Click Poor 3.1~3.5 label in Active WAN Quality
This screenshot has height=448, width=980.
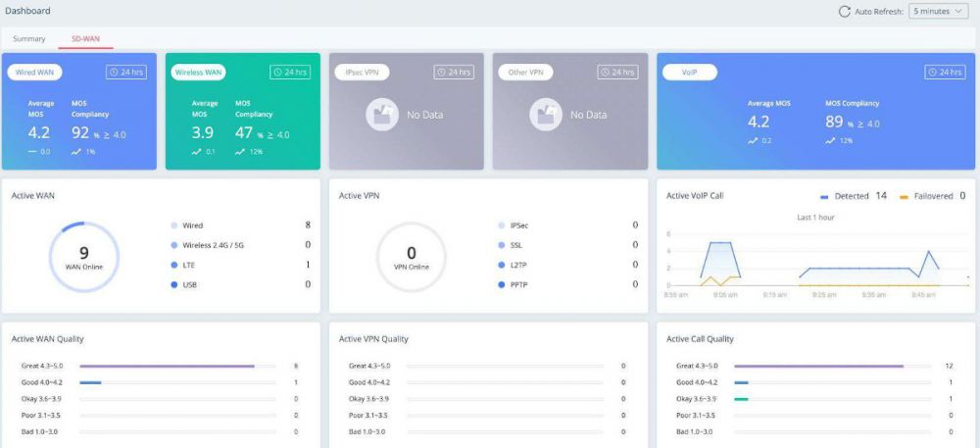(x=40, y=416)
